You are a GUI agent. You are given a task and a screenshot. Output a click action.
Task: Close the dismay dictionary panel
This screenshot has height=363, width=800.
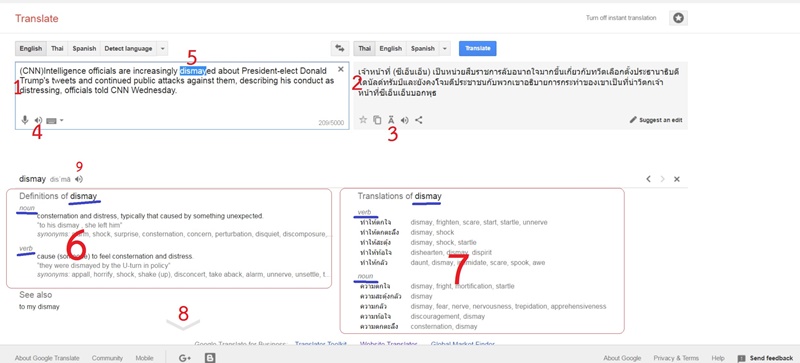677,179
